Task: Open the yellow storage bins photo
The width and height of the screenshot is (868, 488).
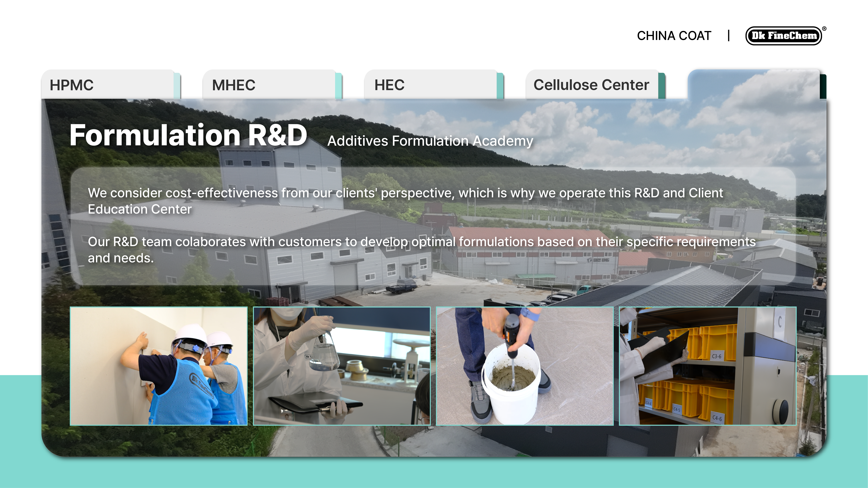Action: 708,366
